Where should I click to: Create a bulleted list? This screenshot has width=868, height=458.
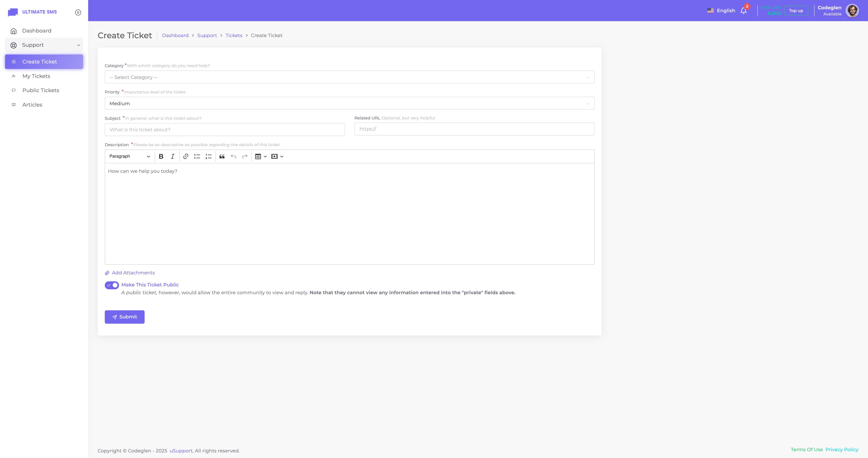pos(197,156)
